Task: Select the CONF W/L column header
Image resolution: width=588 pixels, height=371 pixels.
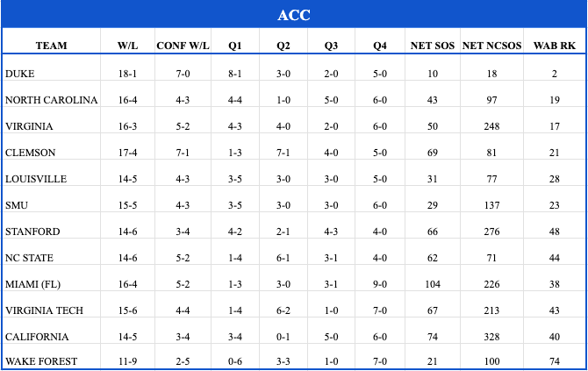Action: (x=183, y=45)
